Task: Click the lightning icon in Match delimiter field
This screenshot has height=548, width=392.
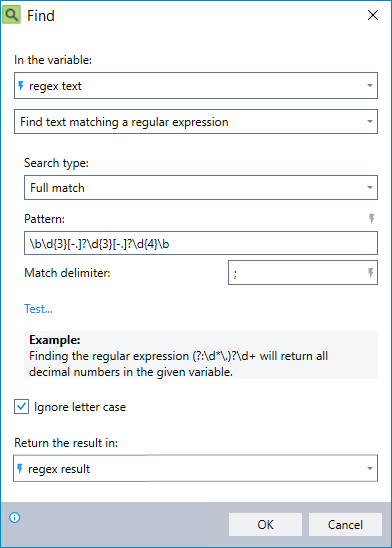Action: (x=371, y=273)
